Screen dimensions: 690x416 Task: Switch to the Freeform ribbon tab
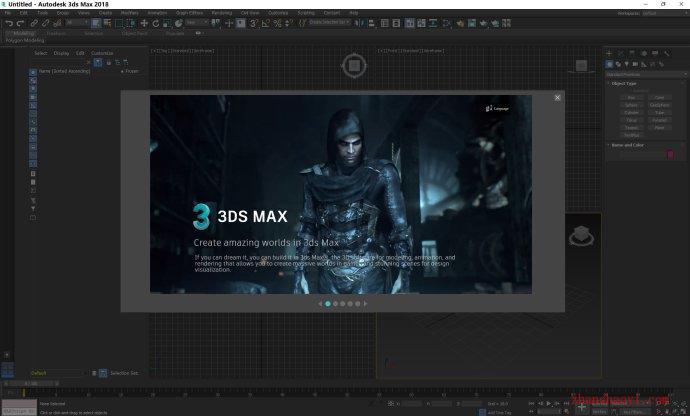pos(56,33)
